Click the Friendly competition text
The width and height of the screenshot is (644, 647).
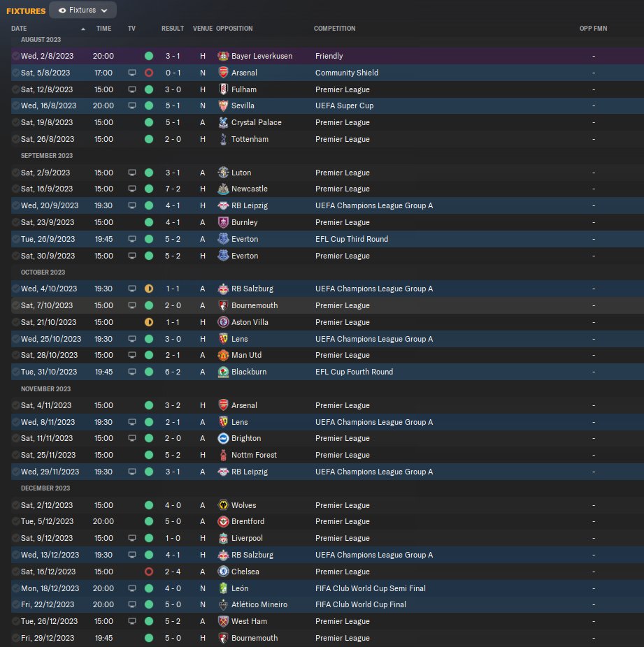coord(329,56)
